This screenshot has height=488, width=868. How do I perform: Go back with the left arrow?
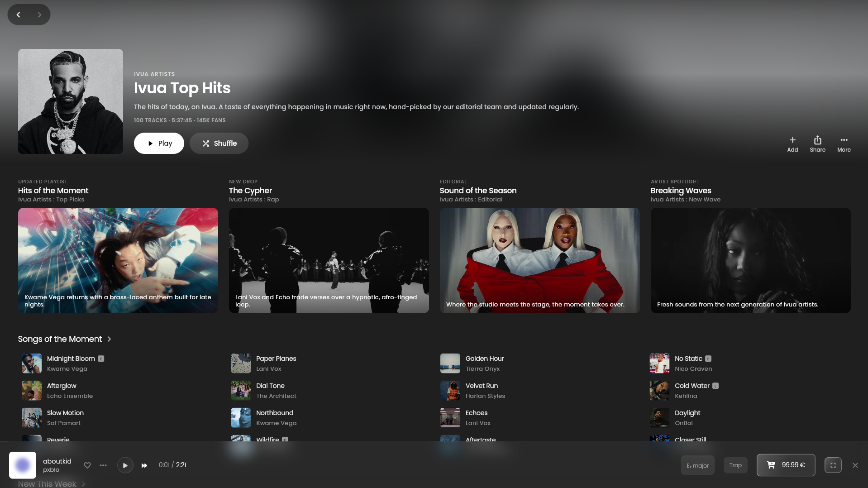pyautogui.click(x=18, y=14)
